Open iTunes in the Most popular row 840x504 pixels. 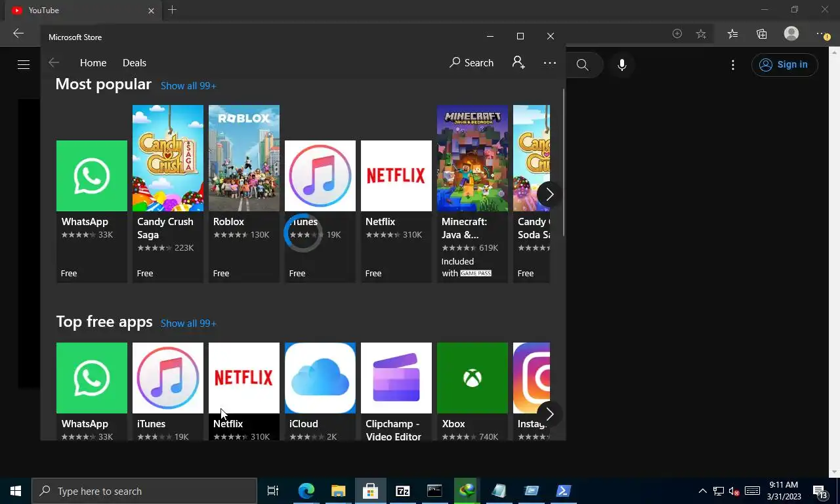click(x=320, y=211)
